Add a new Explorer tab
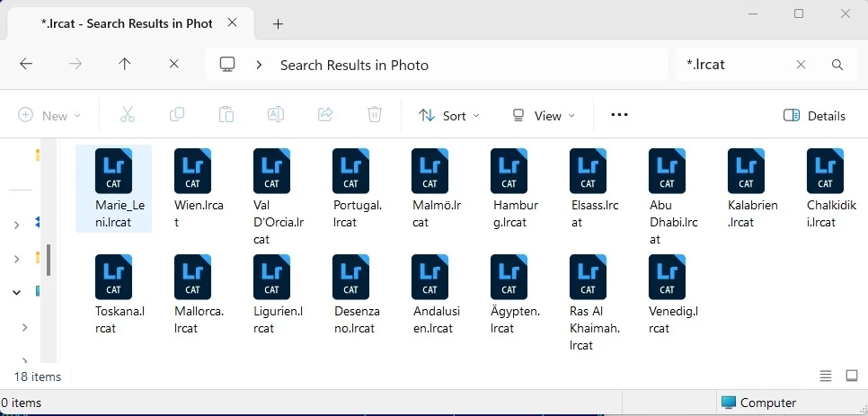This screenshot has width=868, height=416. pyautogui.click(x=278, y=23)
